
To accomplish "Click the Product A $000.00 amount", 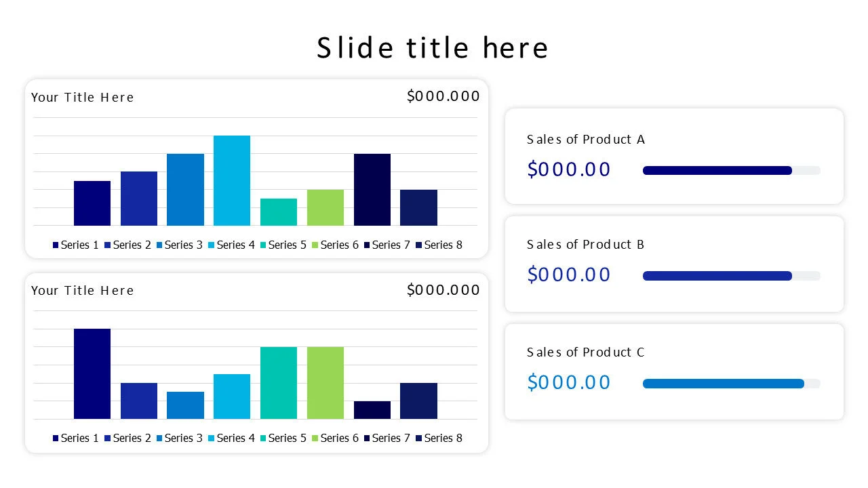I will [x=569, y=169].
